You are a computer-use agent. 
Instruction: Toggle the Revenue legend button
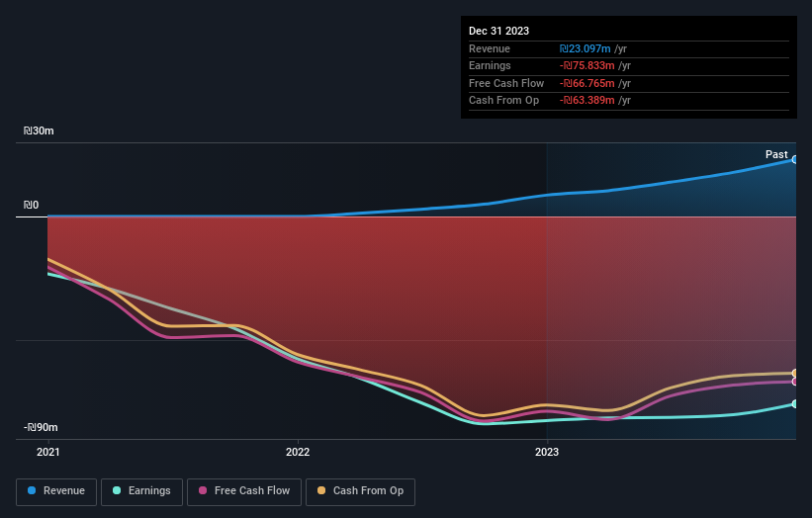pos(56,491)
